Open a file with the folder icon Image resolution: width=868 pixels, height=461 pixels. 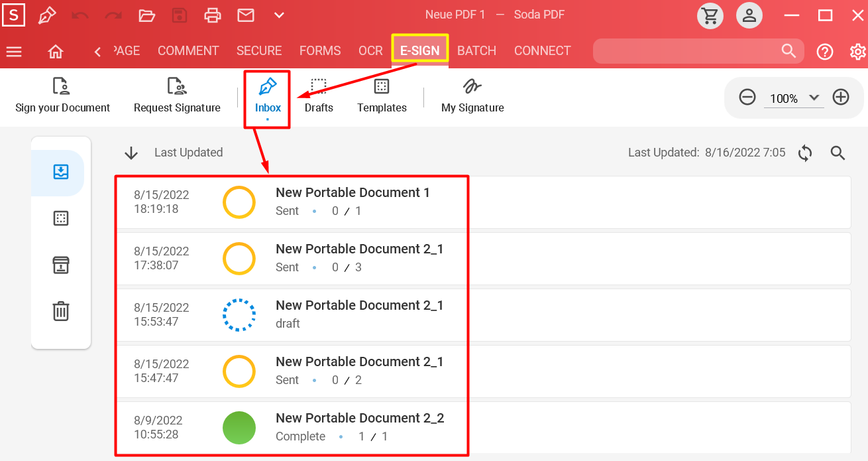coord(146,15)
